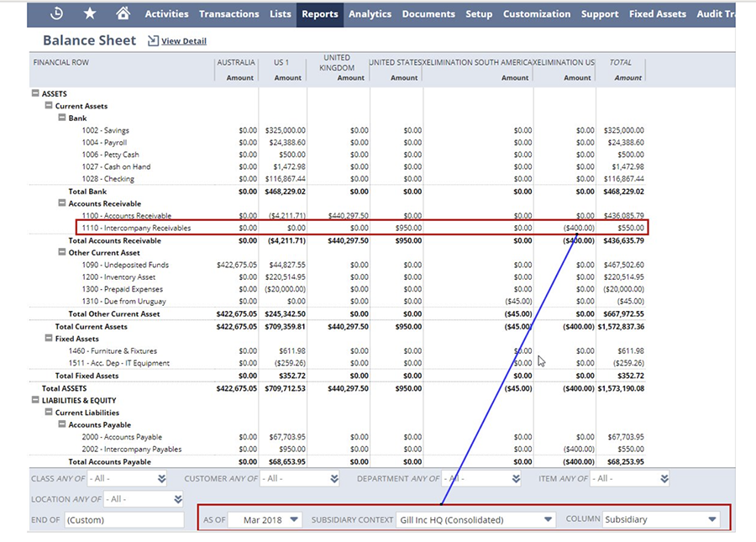Collapse the ASSETS section
This screenshot has height=542, width=756.
click(35, 94)
